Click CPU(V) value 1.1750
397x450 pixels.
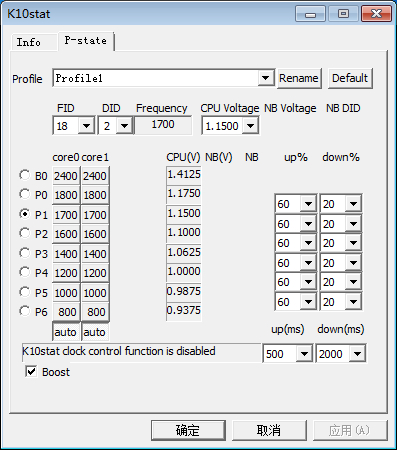point(184,194)
